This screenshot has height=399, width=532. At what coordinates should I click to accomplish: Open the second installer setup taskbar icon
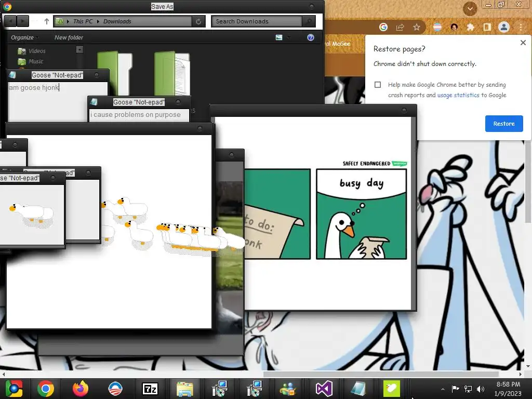click(255, 389)
